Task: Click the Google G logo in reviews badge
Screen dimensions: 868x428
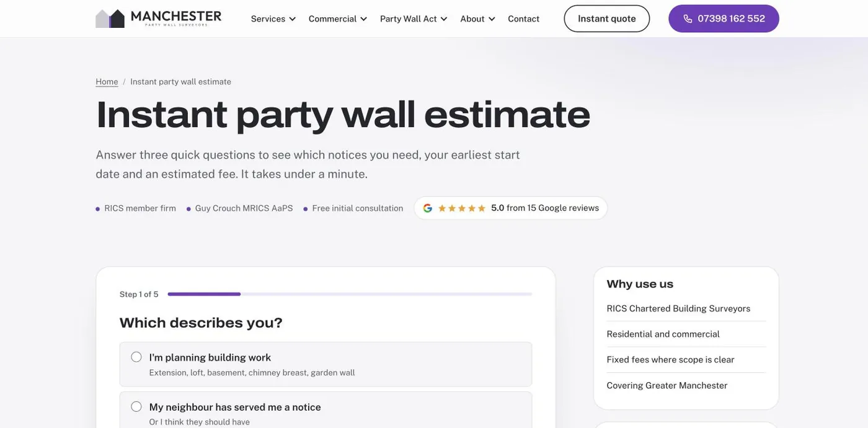Action: [427, 208]
